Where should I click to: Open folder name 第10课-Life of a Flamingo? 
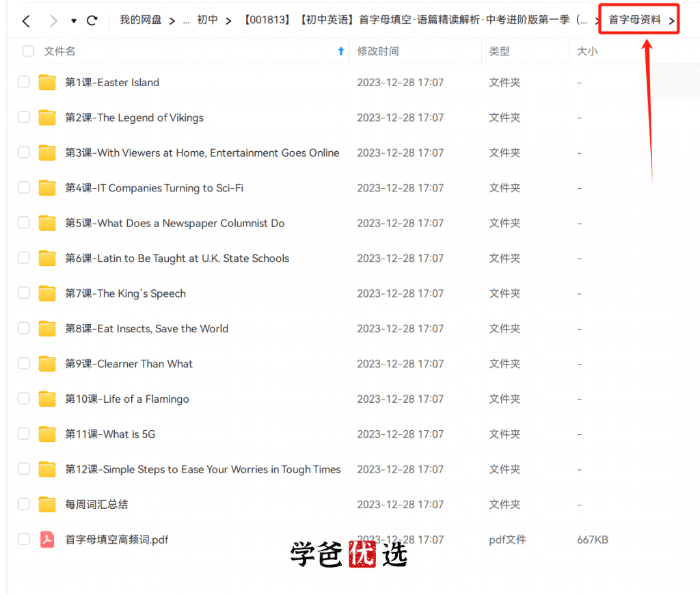[x=127, y=399]
